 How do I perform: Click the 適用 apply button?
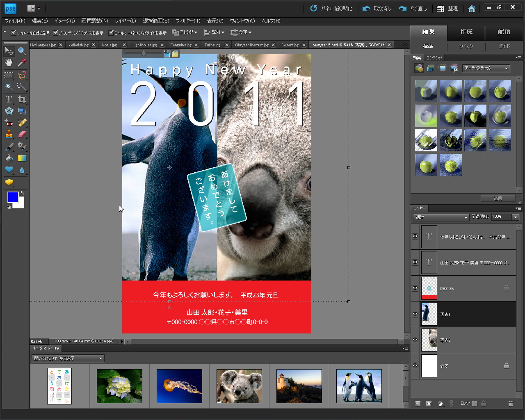pyautogui.click(x=498, y=198)
